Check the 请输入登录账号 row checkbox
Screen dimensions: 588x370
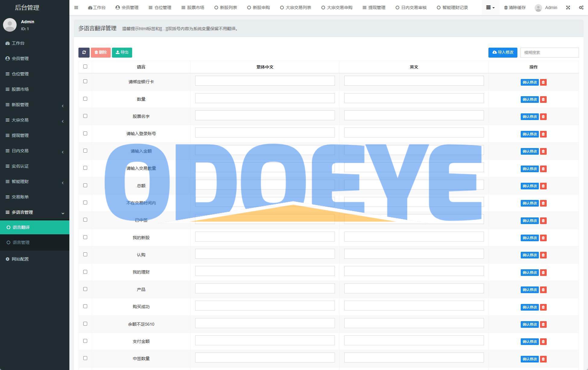85,133
